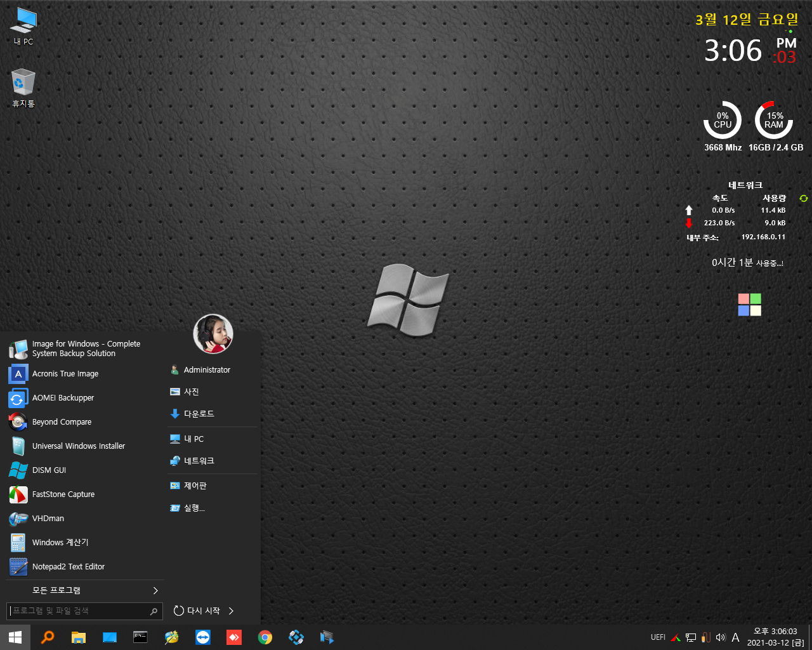Open Command Prompt from taskbar

click(x=140, y=637)
